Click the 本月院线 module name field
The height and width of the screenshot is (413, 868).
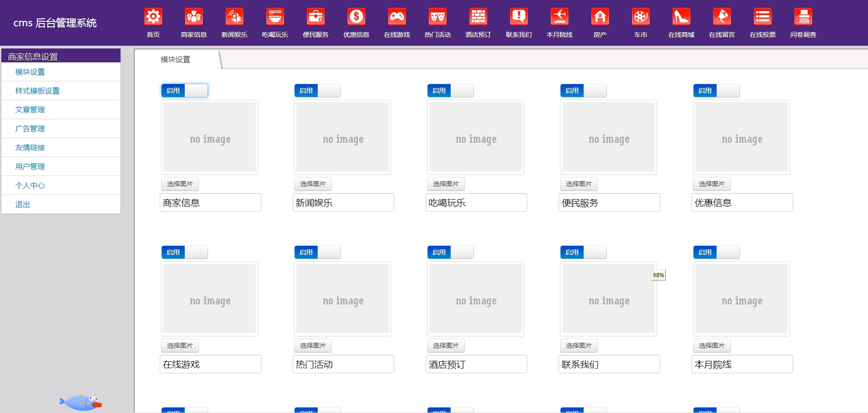(x=742, y=364)
